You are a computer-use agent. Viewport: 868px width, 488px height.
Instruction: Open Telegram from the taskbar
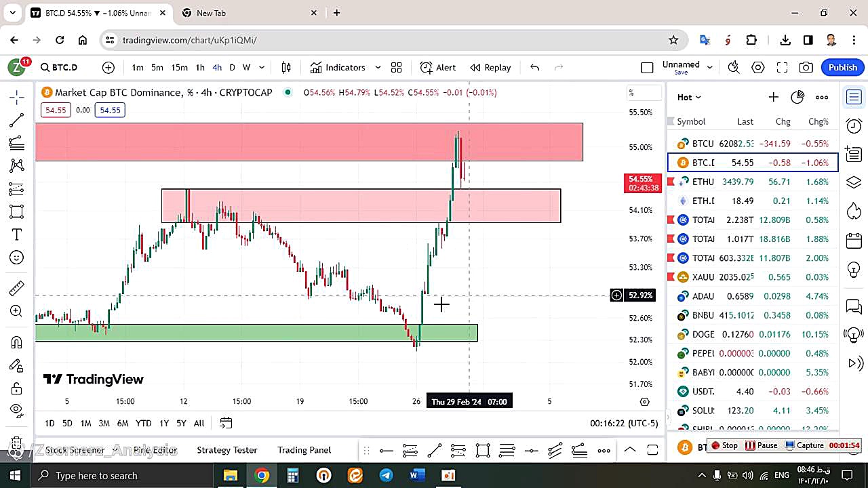pos(386,475)
